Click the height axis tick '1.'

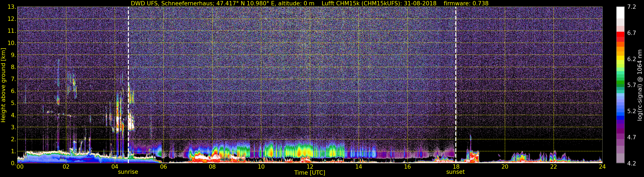pyautogui.click(x=13, y=151)
